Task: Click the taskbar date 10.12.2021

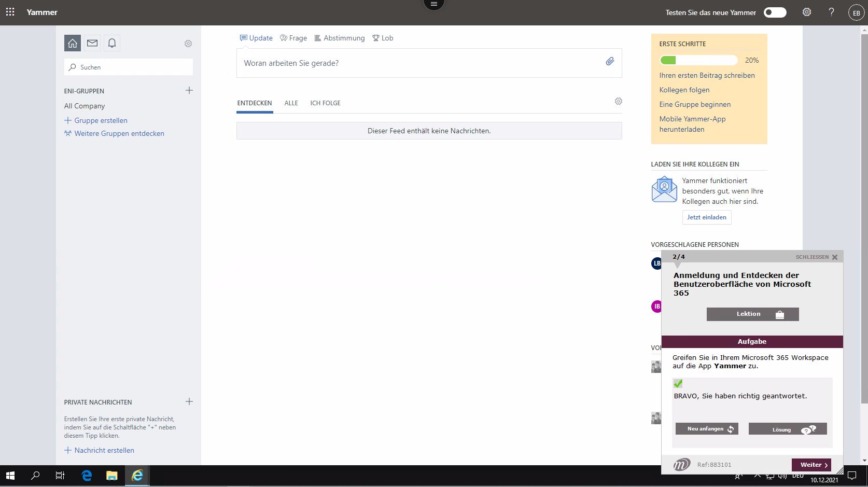Action: point(824,480)
